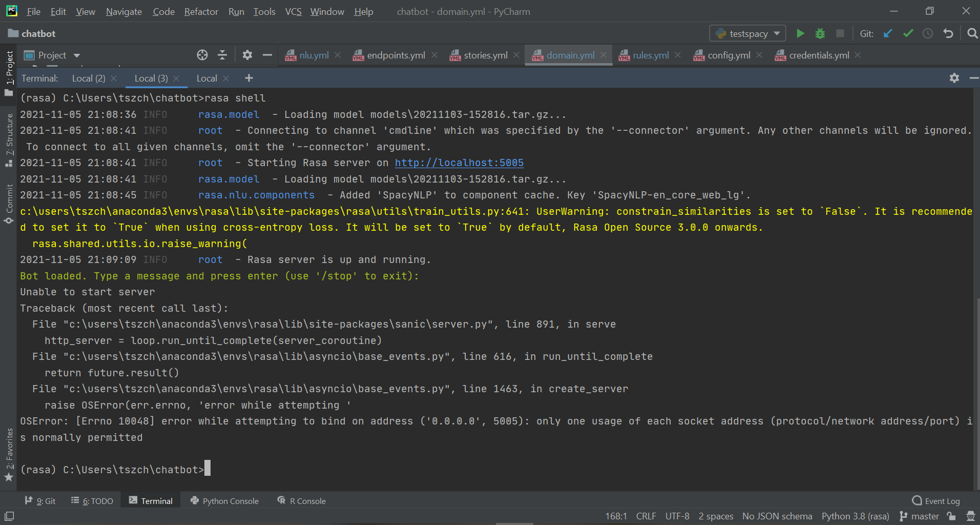Switch to the stories.yml editor tab
The height and width of the screenshot is (525, 980).
click(x=485, y=55)
